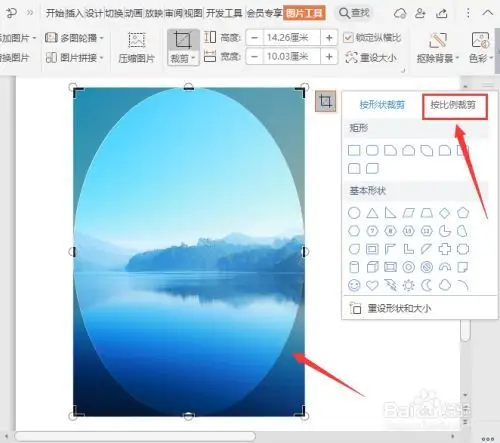Increase the width with plus button
500x443 pixels.
click(329, 57)
